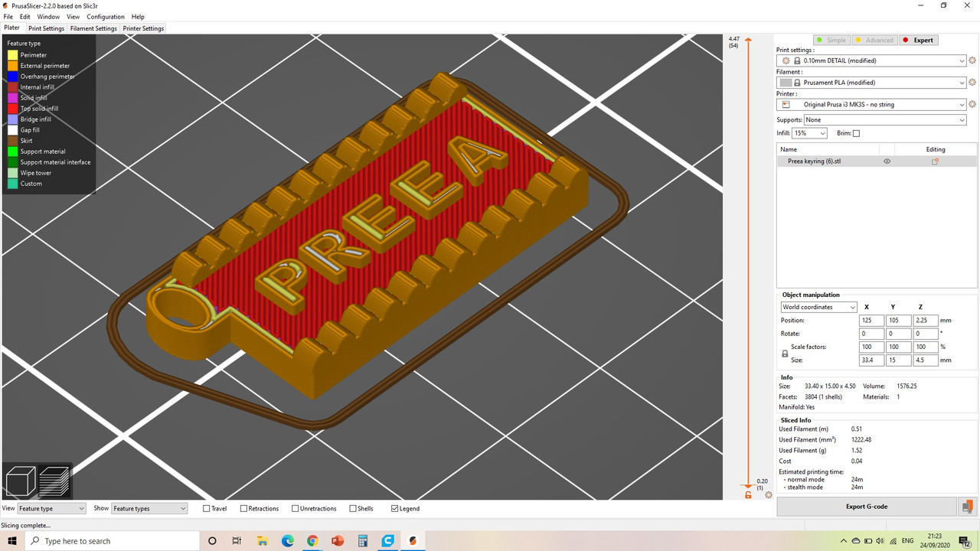Open Configuration menu
Image resolution: width=980 pixels, height=551 pixels.
click(x=106, y=17)
